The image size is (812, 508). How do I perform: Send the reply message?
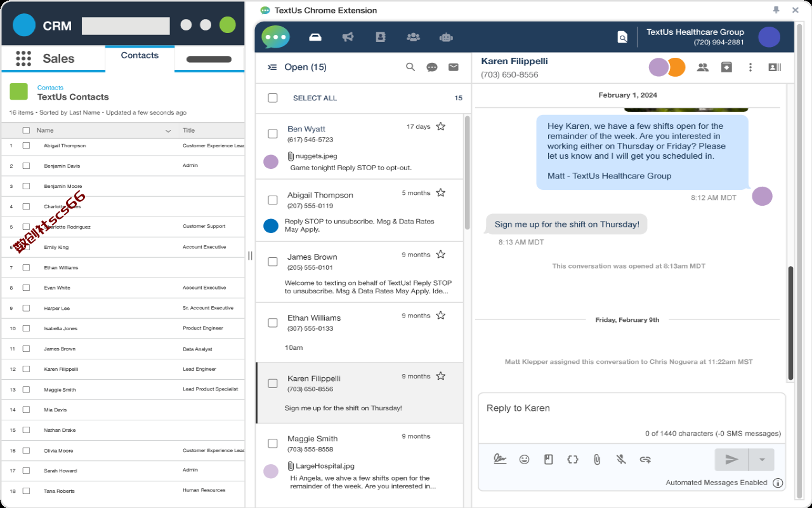point(731,460)
